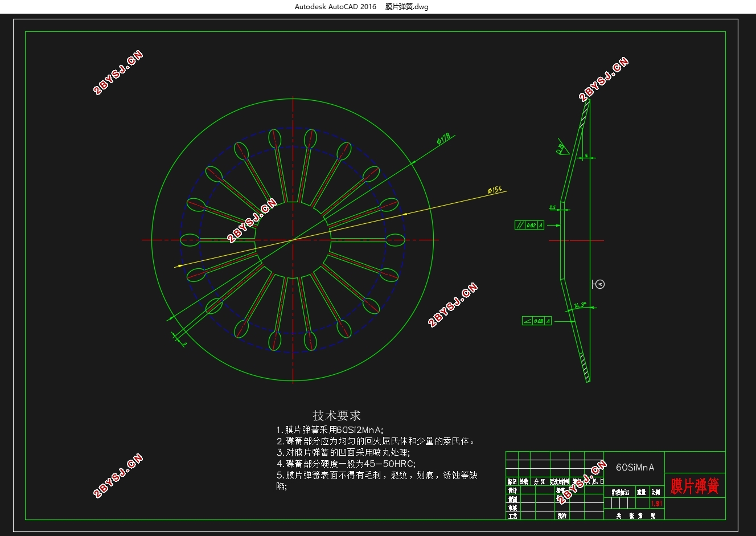756x536 pixels.
Task: Select note 2 about 回火屈氏体
Action: tap(376, 441)
